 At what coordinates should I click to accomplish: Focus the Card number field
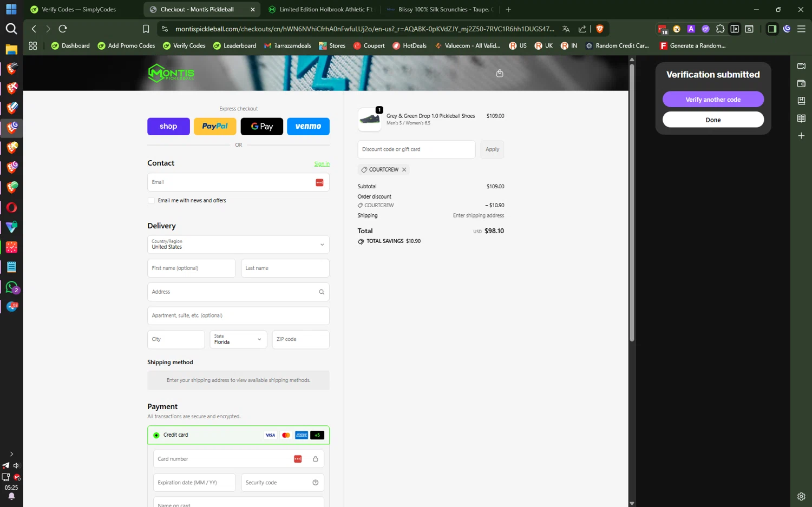[x=238, y=459]
